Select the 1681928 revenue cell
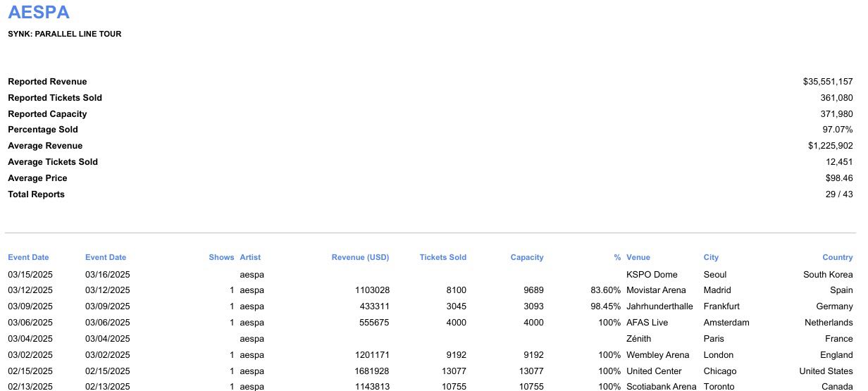Image resolution: width=868 pixels, height=391 pixels. coord(372,371)
